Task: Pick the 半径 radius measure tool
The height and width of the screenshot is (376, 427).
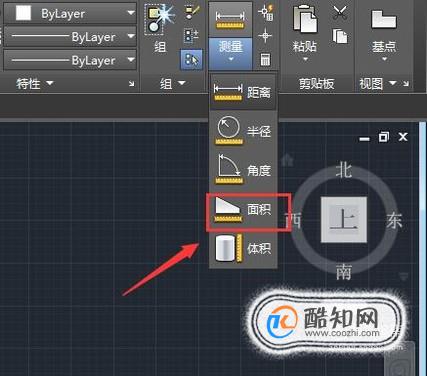Action: 243,130
